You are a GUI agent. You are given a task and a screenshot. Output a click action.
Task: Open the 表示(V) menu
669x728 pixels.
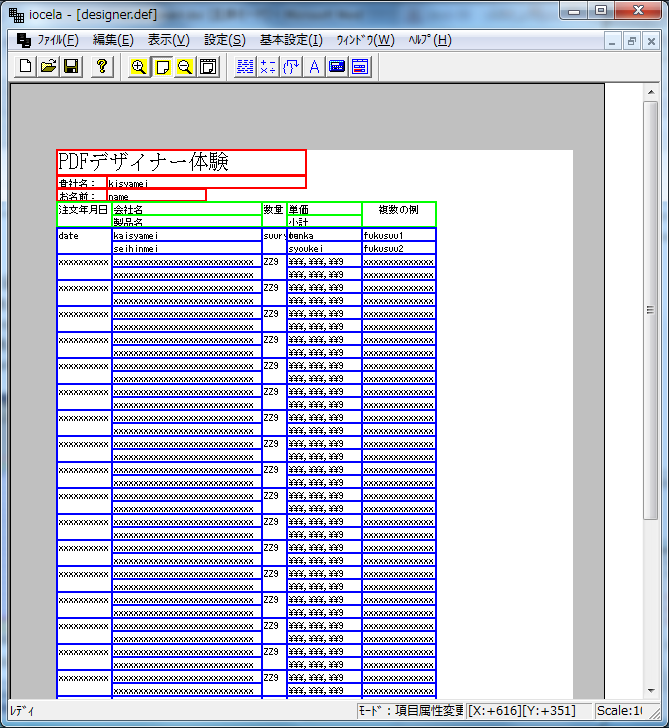pos(169,40)
